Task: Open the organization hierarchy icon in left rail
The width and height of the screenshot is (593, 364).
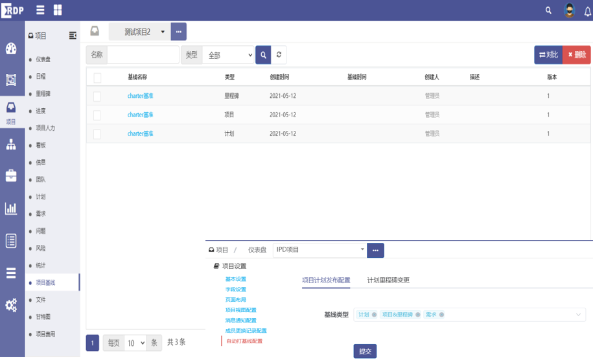Action: 11,144
